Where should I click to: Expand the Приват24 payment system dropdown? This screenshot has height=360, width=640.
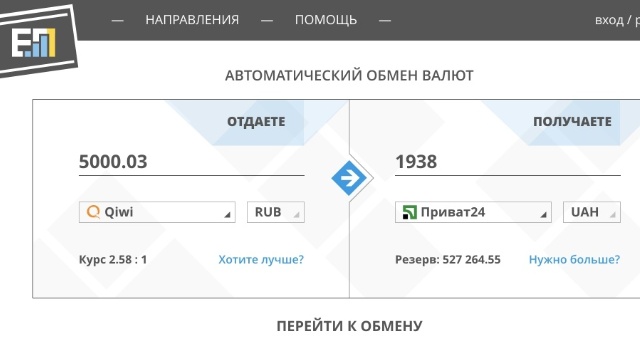click(x=473, y=212)
